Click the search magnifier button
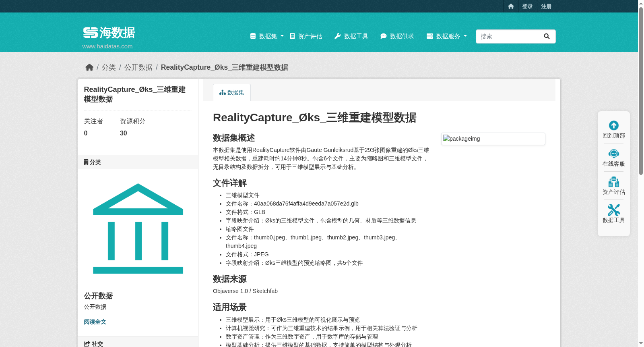Viewport: 644px width, 347px height. pos(547,36)
